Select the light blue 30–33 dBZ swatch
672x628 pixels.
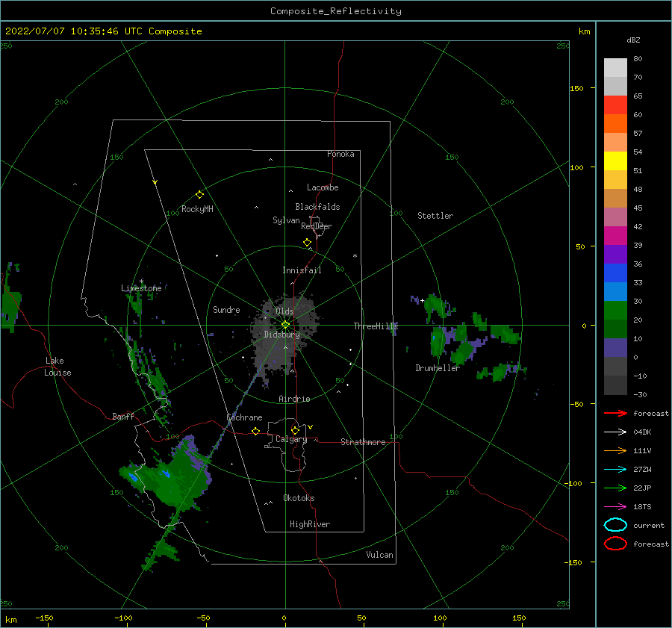click(615, 291)
